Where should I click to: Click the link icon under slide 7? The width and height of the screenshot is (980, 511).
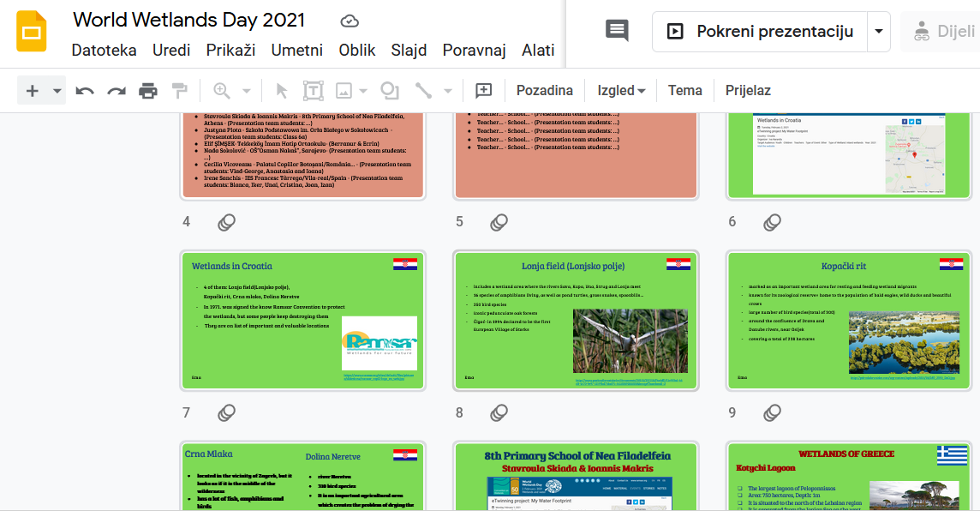point(227,412)
